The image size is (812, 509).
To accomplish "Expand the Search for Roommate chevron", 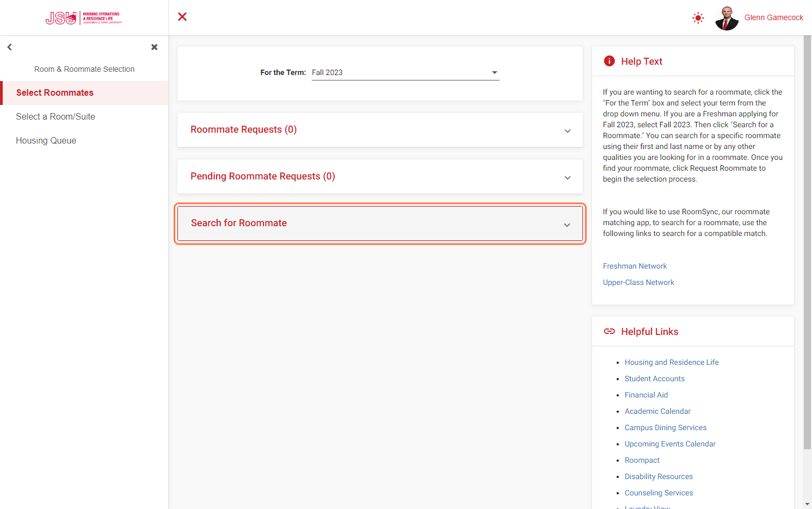I will pyautogui.click(x=567, y=225).
